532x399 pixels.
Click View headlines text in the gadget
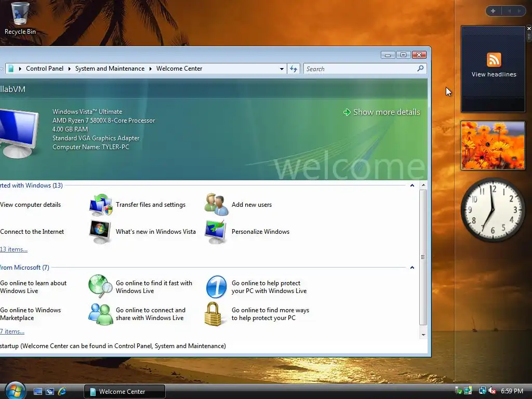494,74
